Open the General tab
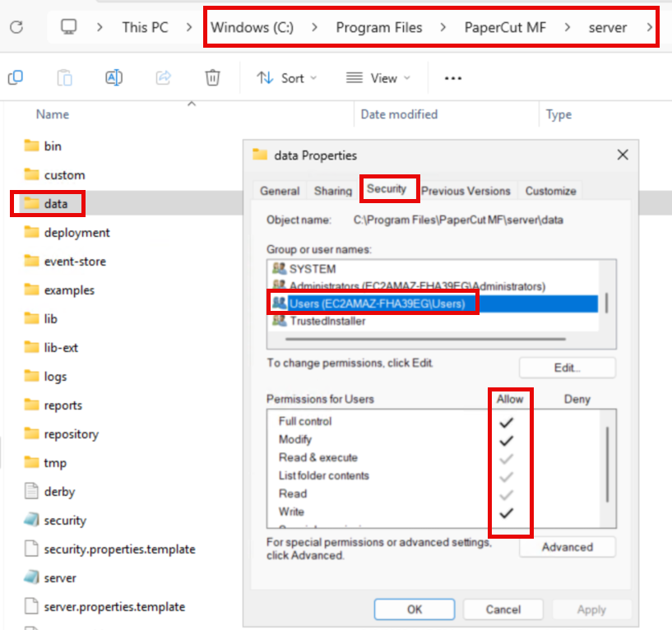672x630 pixels. coord(280,191)
